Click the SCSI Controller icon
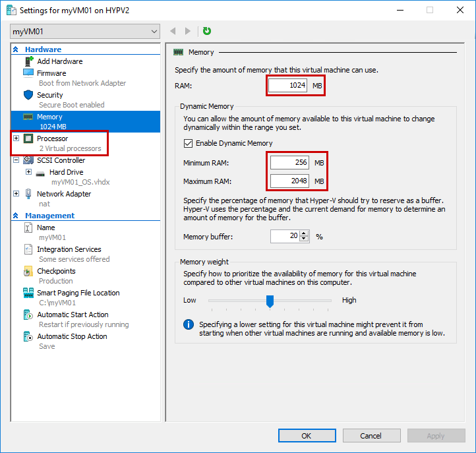Image resolution: width=476 pixels, height=453 pixels. pos(28,160)
